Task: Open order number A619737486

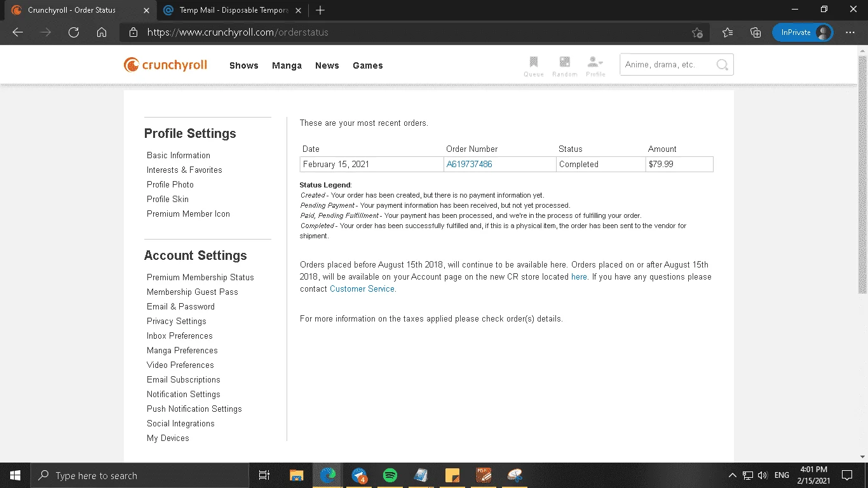Action: pos(469,164)
